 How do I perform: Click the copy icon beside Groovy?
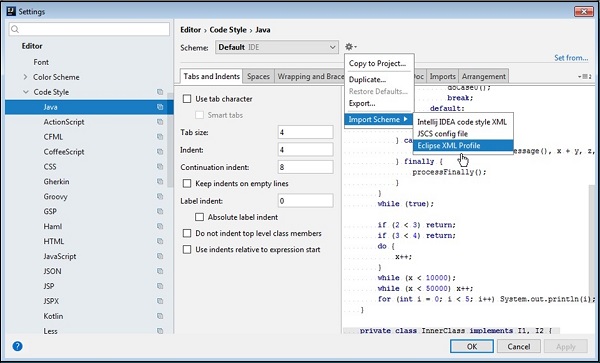pyautogui.click(x=160, y=197)
